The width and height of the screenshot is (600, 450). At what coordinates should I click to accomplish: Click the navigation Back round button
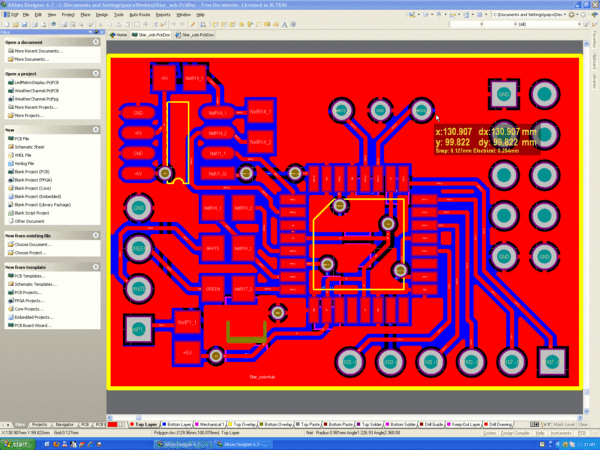click(571, 15)
